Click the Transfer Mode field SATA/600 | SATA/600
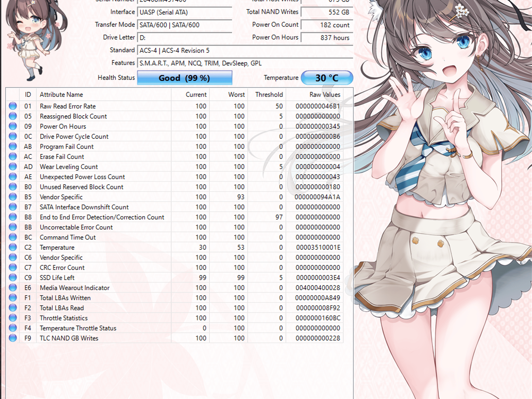Screen dimensions: 532x399 click(x=184, y=25)
